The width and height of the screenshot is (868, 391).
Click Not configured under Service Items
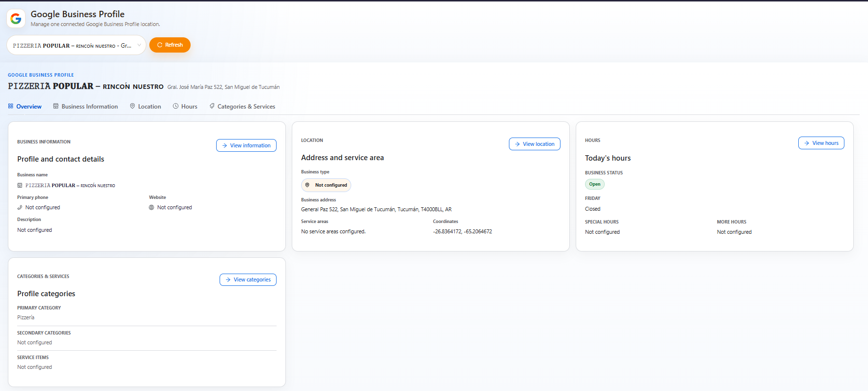coord(34,367)
